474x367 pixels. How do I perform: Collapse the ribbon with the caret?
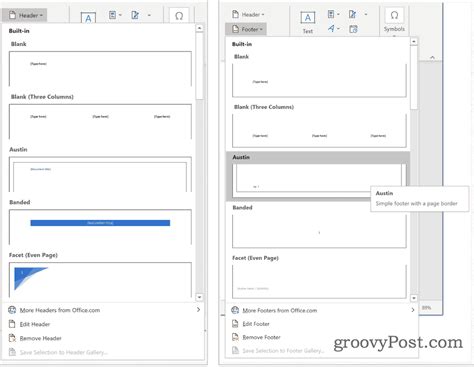click(x=432, y=57)
